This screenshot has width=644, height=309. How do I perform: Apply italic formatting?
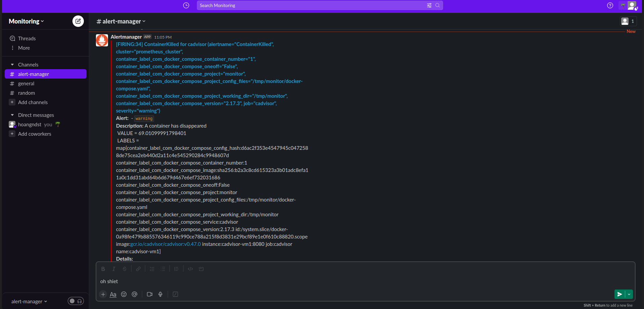[x=114, y=269]
